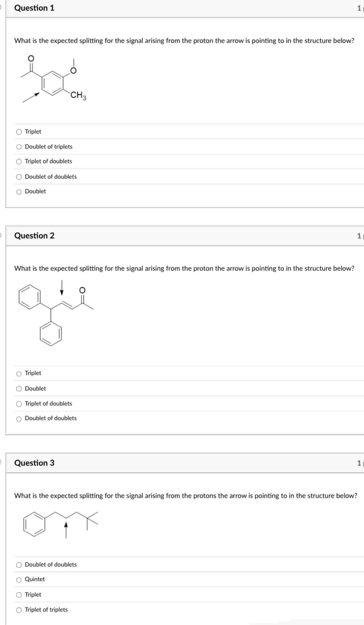Click the Question 3 header
This screenshot has height=625, width=364.
[35, 463]
